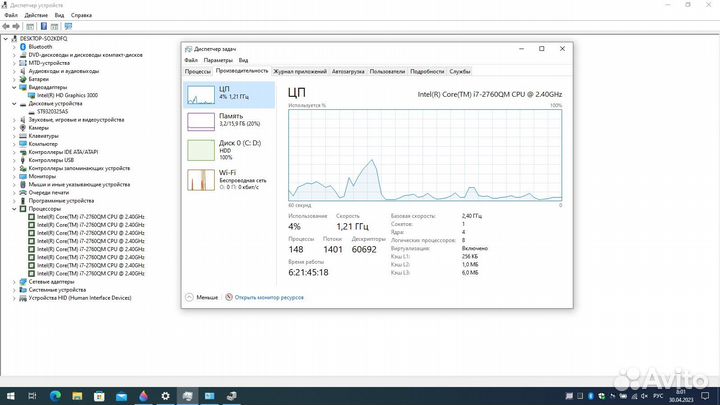
Task: Switch to Службы tab
Action: 460,72
